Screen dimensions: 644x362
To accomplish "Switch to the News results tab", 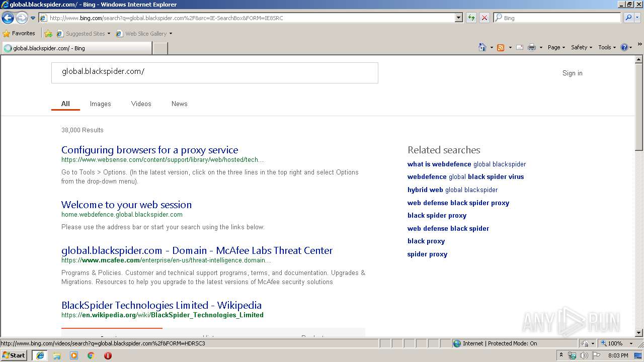I will tap(179, 104).
